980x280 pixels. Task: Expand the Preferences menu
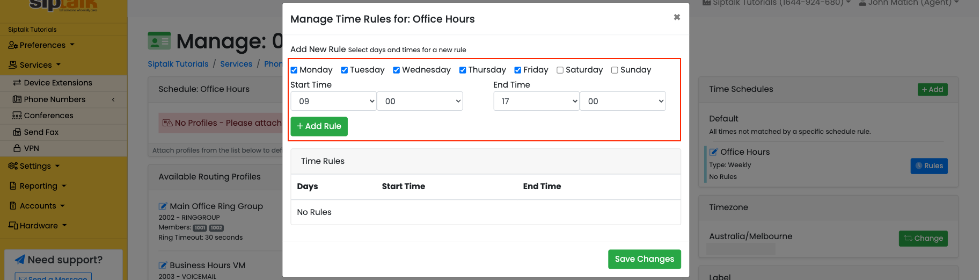41,45
